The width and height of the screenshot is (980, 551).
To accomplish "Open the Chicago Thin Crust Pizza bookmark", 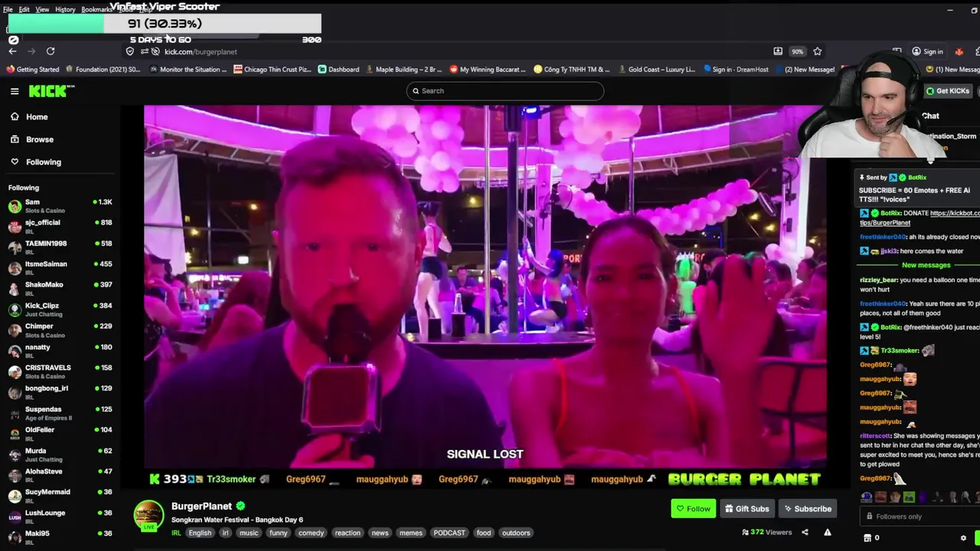I will 273,70.
